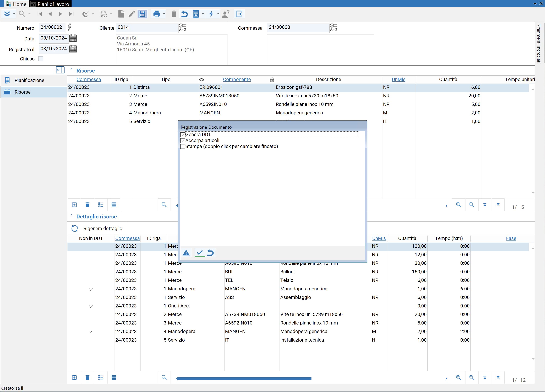Click search icon in Risorse grid toolbar
Image resolution: width=545 pixels, height=392 pixels.
[164, 205]
